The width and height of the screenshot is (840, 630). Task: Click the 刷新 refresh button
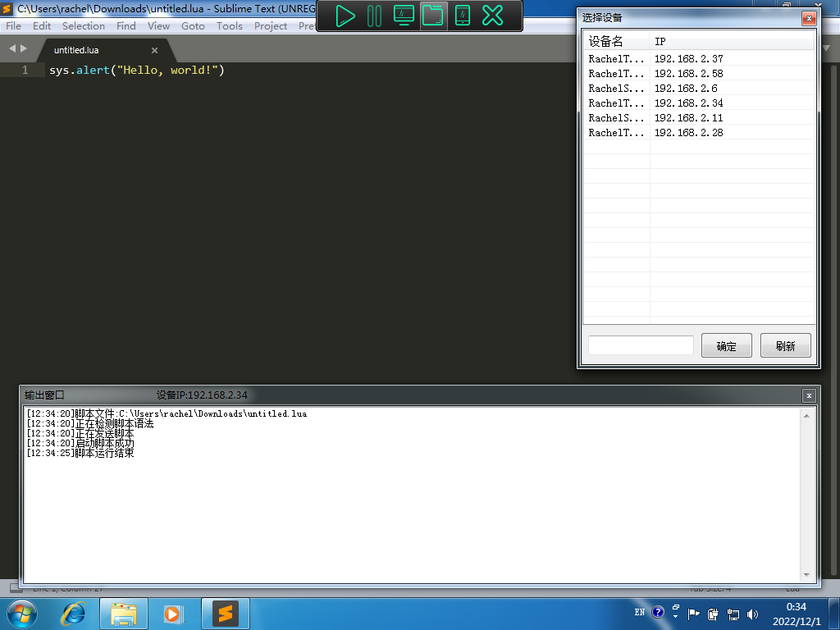[785, 345]
